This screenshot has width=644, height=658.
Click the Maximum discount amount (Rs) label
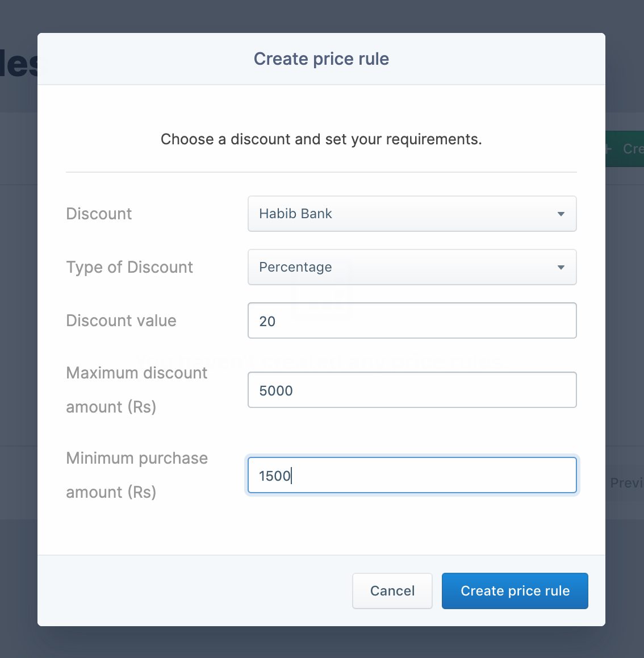coord(136,390)
